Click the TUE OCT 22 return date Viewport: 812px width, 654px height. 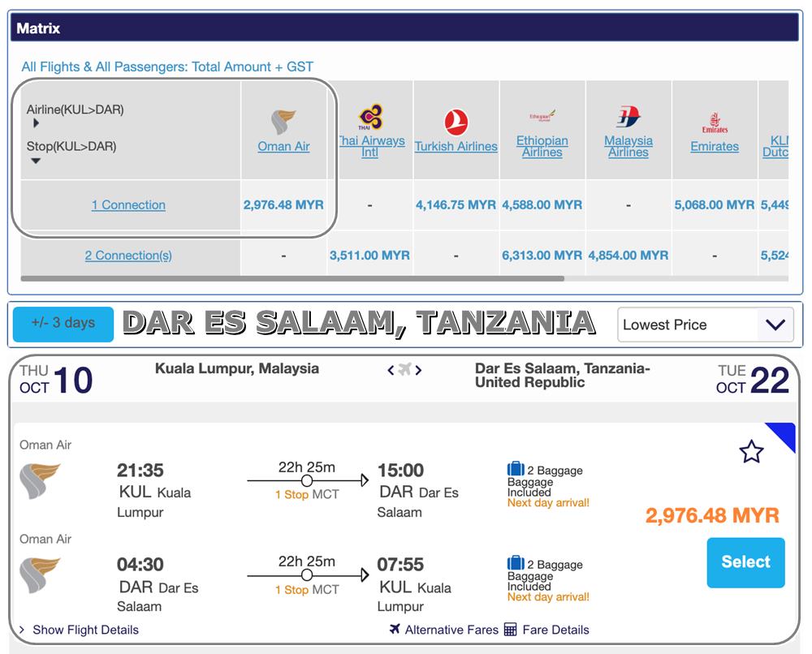pyautogui.click(x=753, y=379)
